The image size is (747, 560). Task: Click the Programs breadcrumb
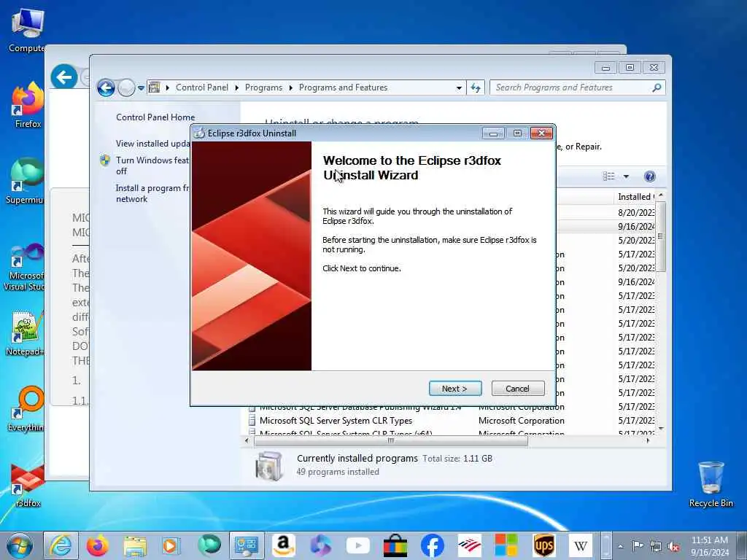click(263, 87)
